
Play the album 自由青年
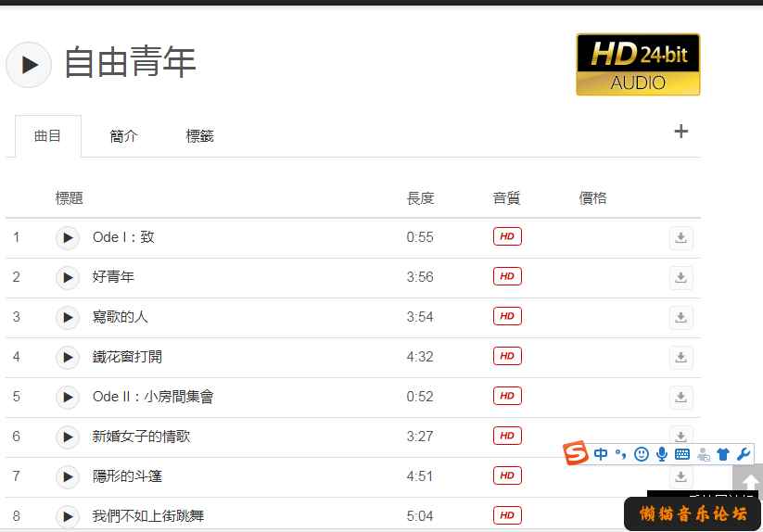[x=29, y=65]
